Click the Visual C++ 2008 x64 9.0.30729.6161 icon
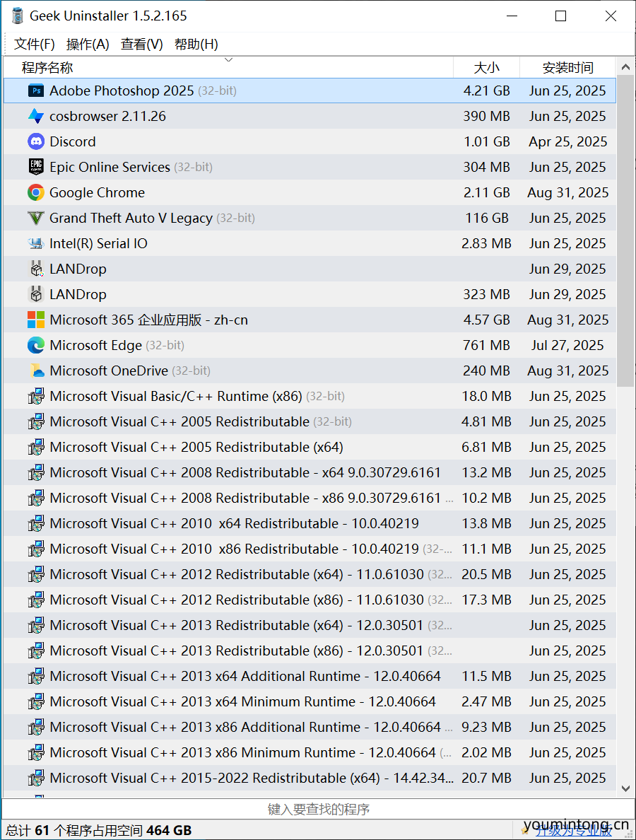 coord(36,472)
